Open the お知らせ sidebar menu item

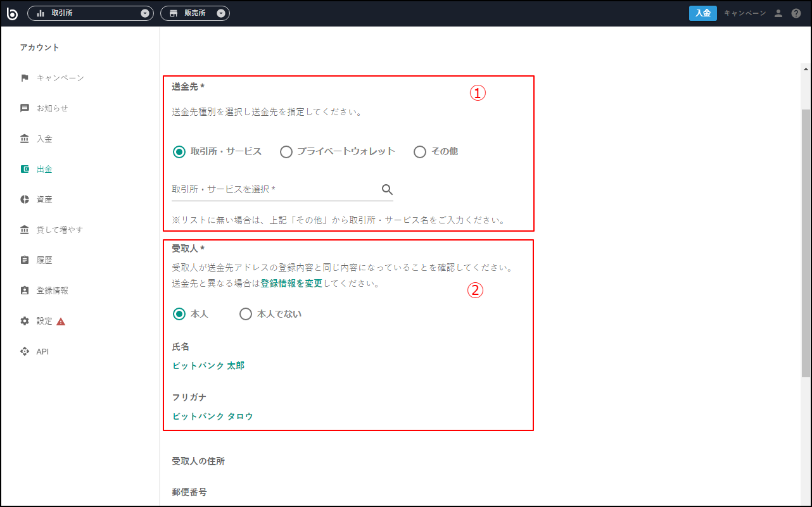click(x=53, y=108)
